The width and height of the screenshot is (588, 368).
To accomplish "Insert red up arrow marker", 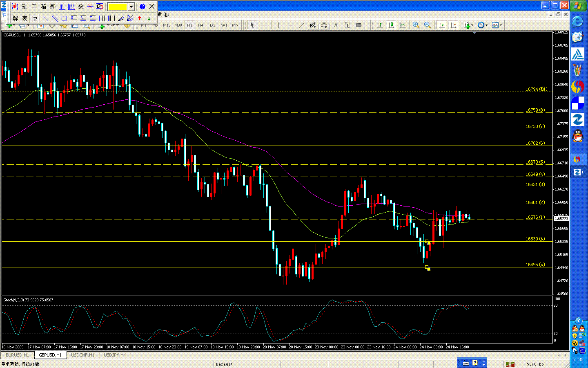I will click(x=140, y=18).
